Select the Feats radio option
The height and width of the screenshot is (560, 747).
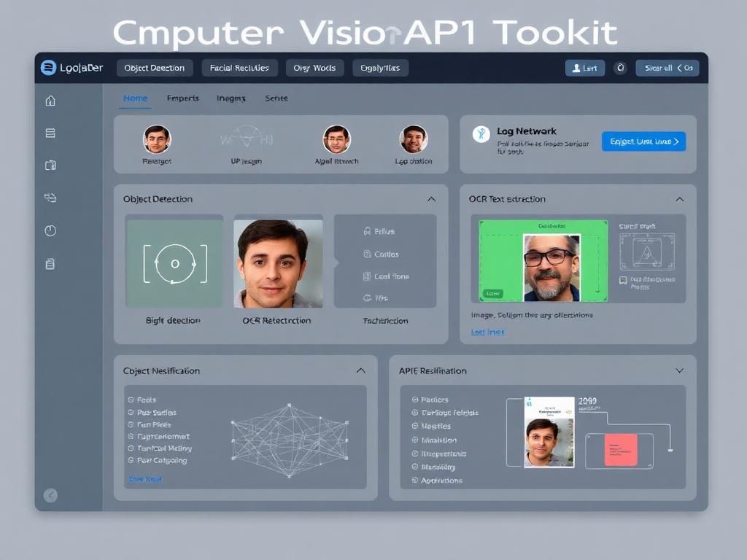click(131, 400)
